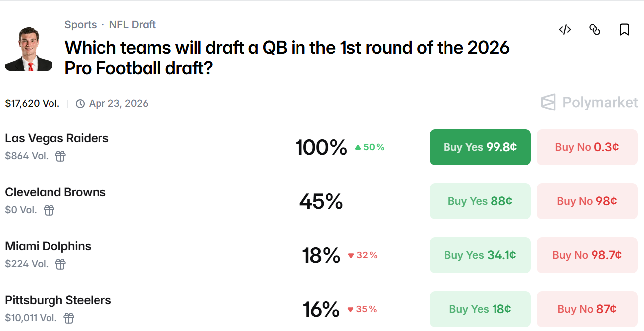Buy Yes on Miami Dolphins
Screen dimensions: 644x331
(x=479, y=255)
